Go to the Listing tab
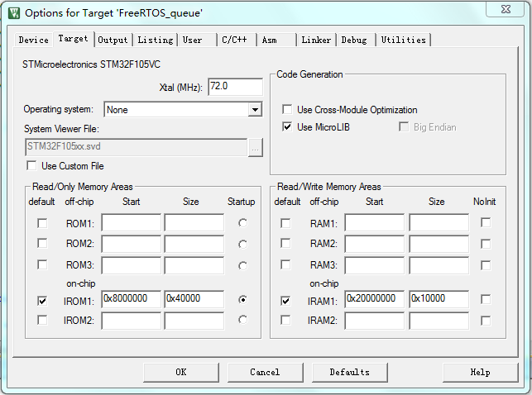The image size is (532, 395). pos(156,40)
